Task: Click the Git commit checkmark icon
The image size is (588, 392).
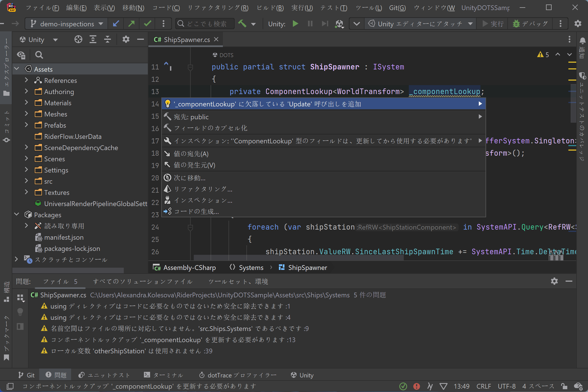Action: click(x=148, y=24)
